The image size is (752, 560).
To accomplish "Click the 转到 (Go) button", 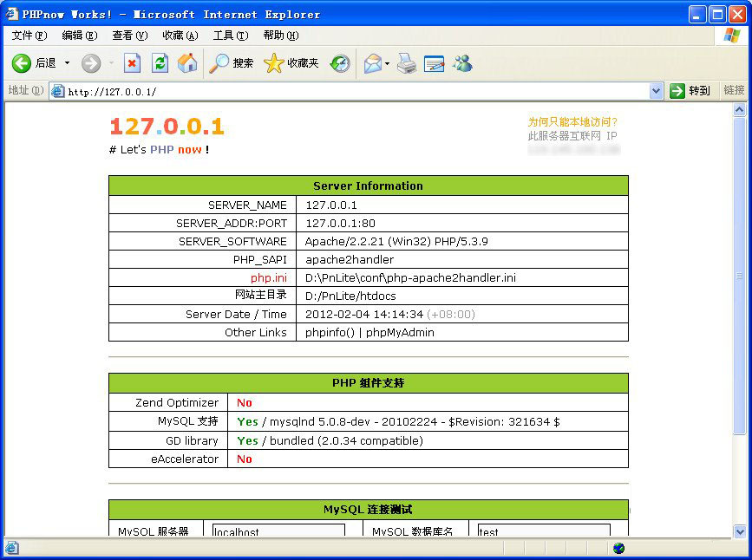I will pos(690,91).
